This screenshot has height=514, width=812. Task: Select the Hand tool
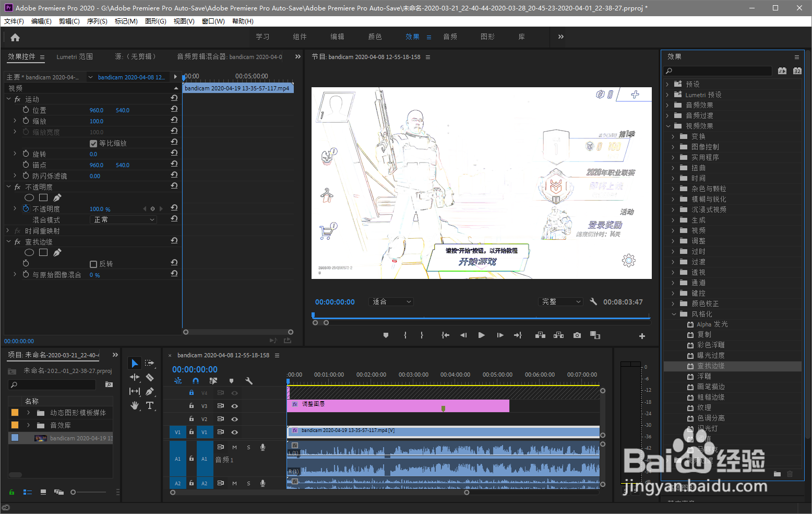pos(135,405)
